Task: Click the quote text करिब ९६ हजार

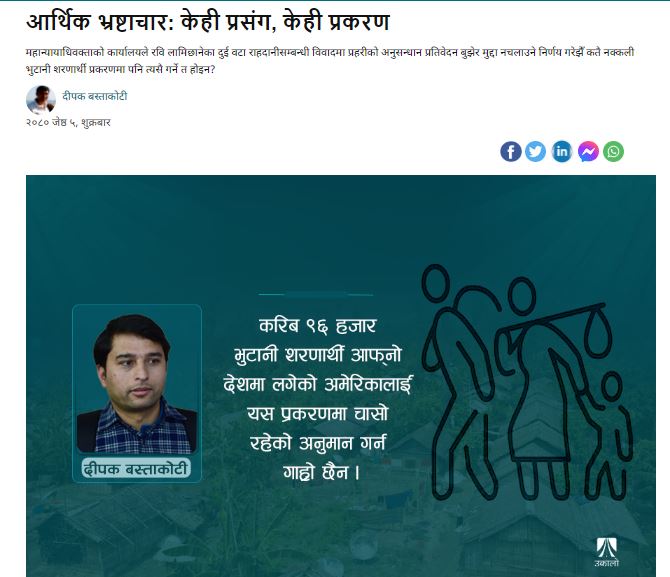Action: [317, 326]
